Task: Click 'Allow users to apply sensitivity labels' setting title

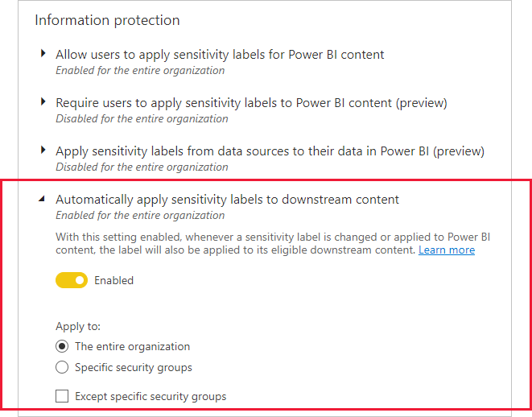Action: (220, 55)
